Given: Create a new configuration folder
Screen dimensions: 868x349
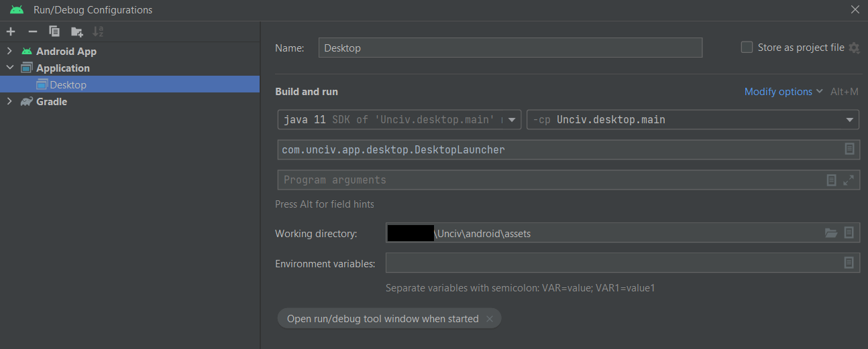Looking at the screenshot, I should 76,31.
